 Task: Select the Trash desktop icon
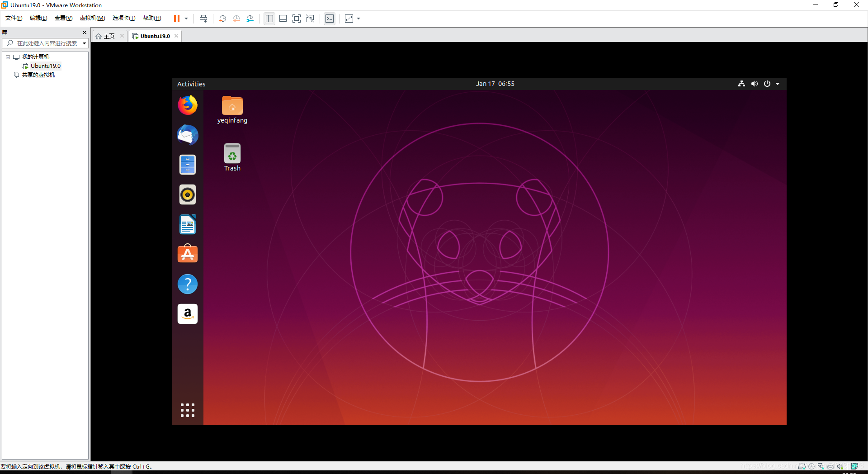(x=232, y=157)
